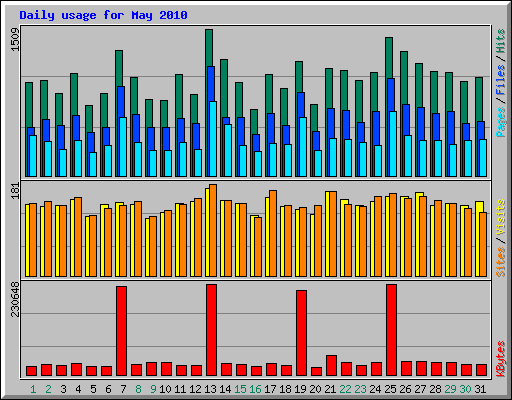This screenshot has width=512, height=400.
Task: Click green day label 9
Action: 153,389
